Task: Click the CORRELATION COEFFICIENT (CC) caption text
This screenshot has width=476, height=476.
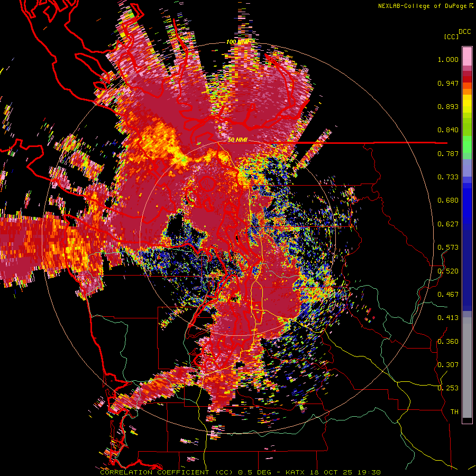Action: [166, 472]
